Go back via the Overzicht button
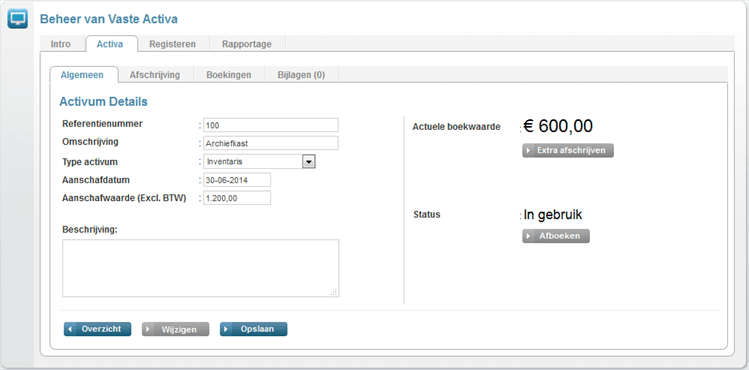 [97, 329]
